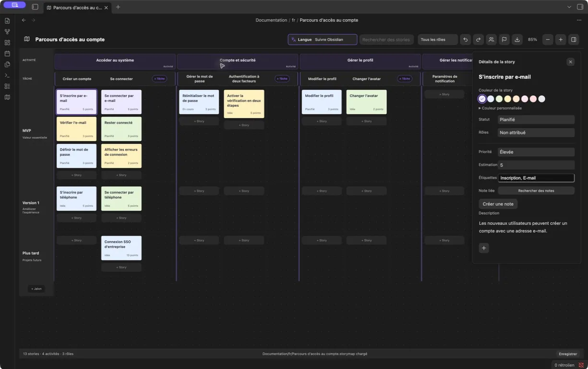Image resolution: width=588 pixels, height=369 pixels.
Task: Navigate forward with the right arrow
Action: point(34,20)
